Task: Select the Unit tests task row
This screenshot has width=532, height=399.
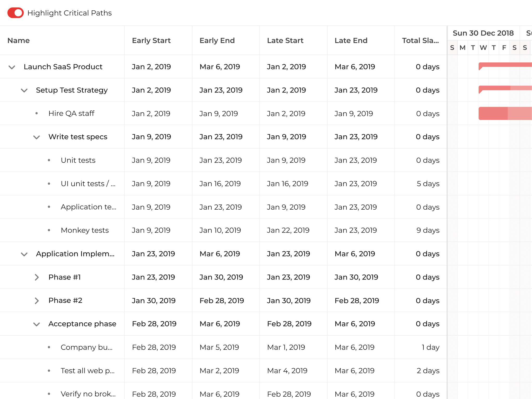Action: pyautogui.click(x=78, y=160)
